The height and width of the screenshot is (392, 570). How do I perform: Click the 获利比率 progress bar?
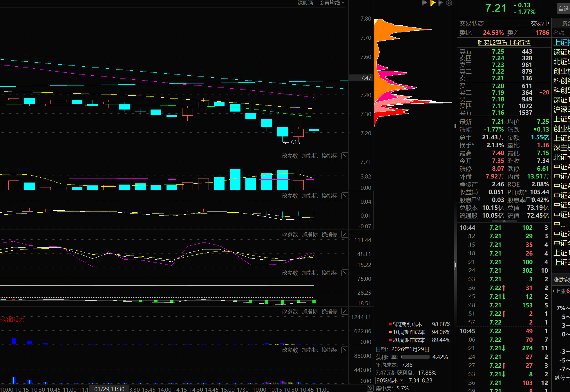pos(415,357)
